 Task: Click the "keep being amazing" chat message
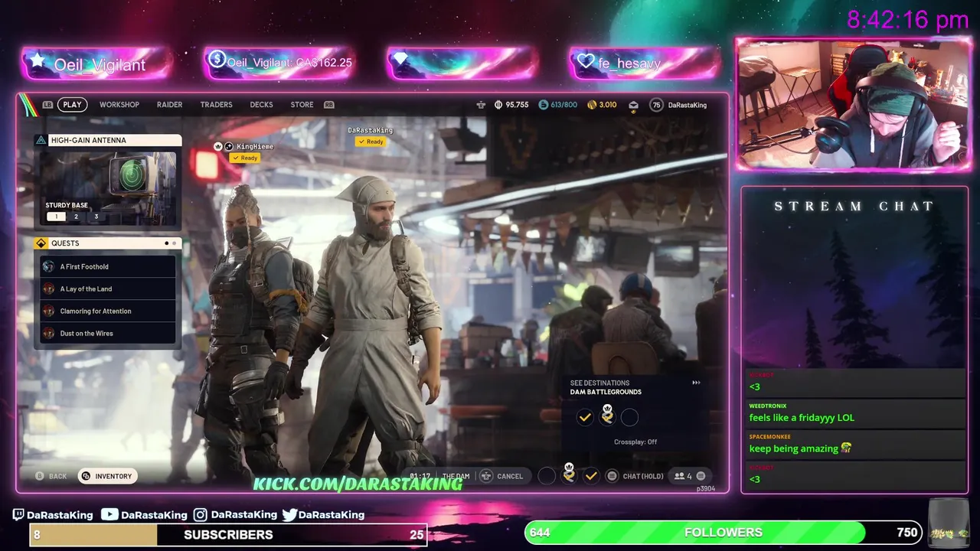[x=801, y=448]
